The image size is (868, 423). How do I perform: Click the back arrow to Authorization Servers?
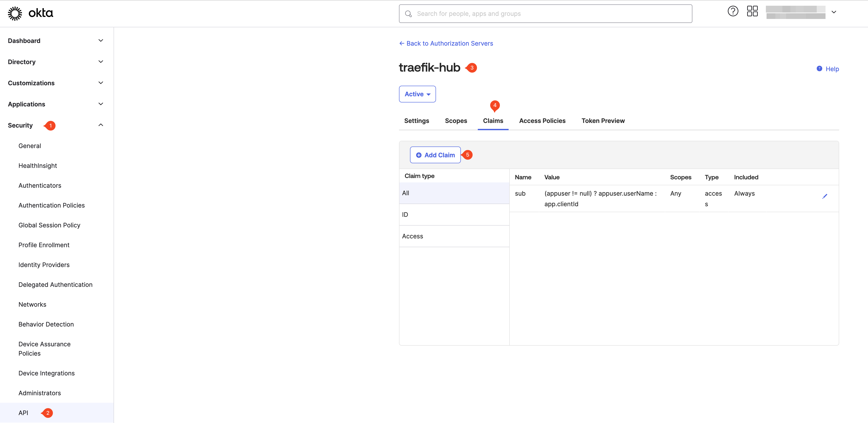(x=401, y=43)
